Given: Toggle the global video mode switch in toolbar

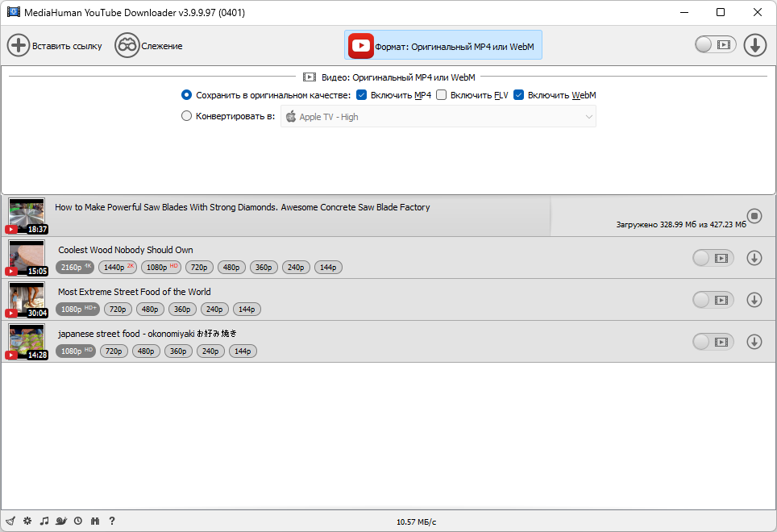Looking at the screenshot, I should (x=715, y=44).
